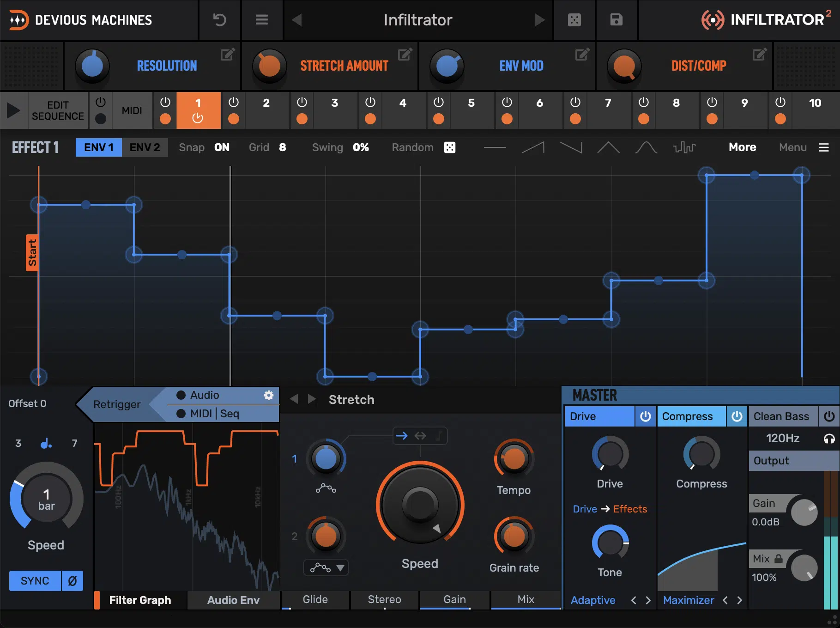Click the SYNC button
840x628 pixels.
click(x=35, y=581)
